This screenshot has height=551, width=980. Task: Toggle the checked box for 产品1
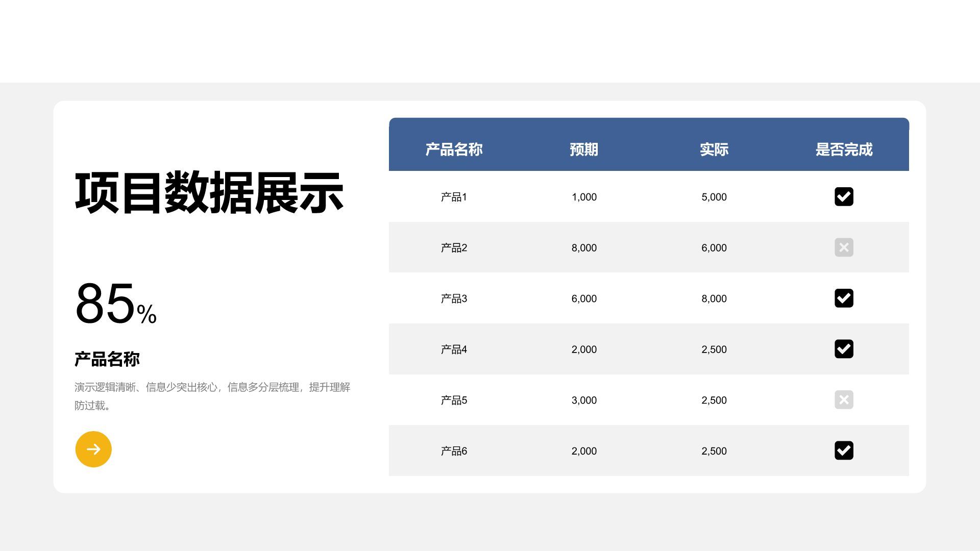[x=844, y=196]
